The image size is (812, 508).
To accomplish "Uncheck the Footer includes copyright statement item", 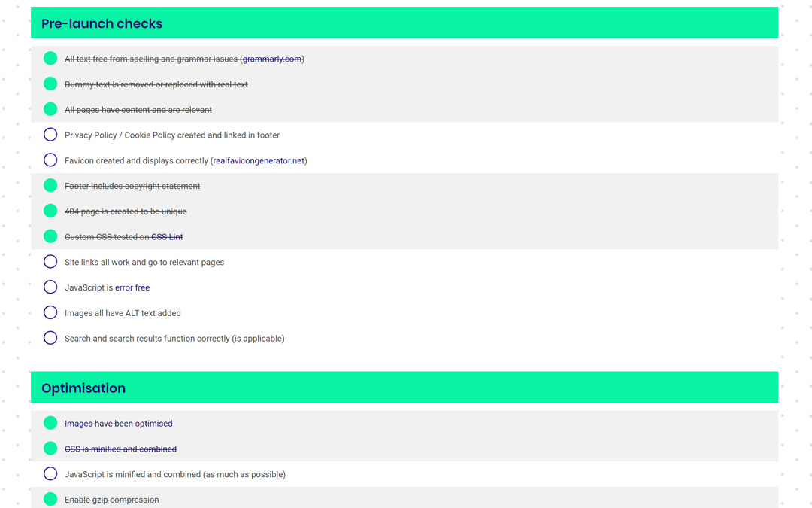I will [x=50, y=185].
